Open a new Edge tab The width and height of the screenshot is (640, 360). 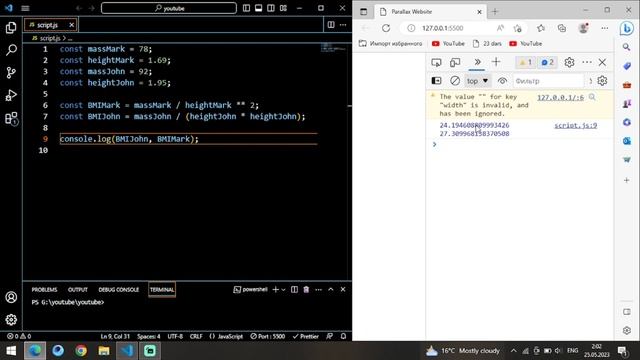pyautogui.click(x=495, y=11)
